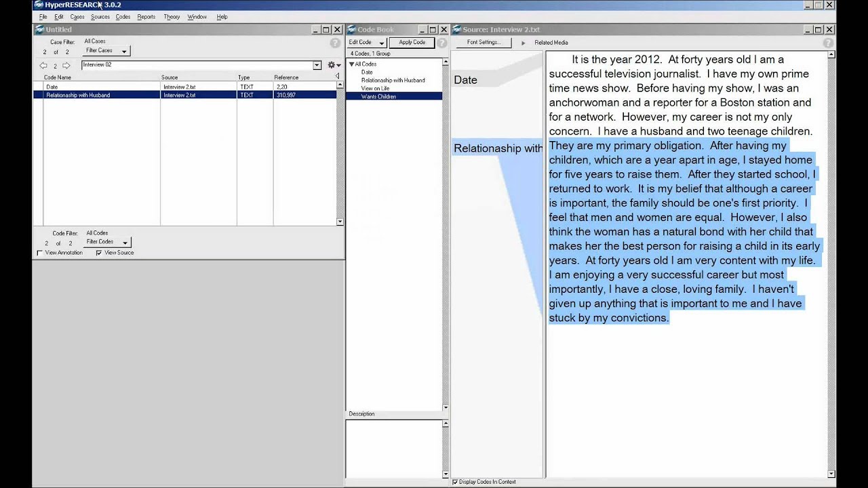This screenshot has width=868, height=488.
Task: Click help question mark in Untitled window
Action: point(335,43)
